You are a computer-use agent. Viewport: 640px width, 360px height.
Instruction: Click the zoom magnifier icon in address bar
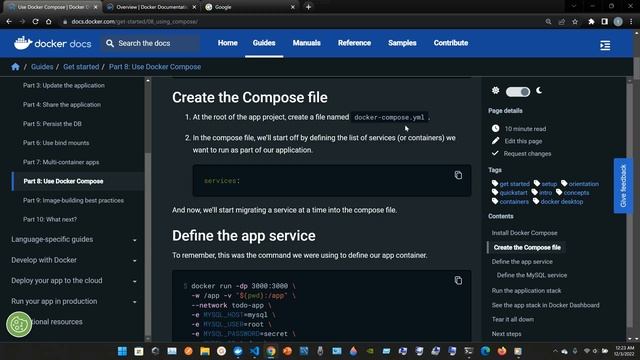pyautogui.click(x=548, y=22)
